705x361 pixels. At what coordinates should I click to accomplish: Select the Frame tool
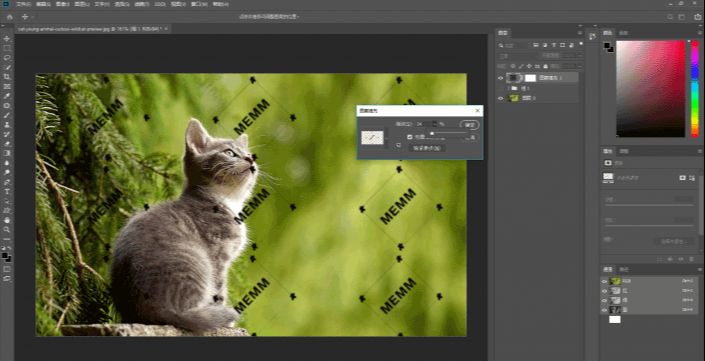pyautogui.click(x=7, y=86)
